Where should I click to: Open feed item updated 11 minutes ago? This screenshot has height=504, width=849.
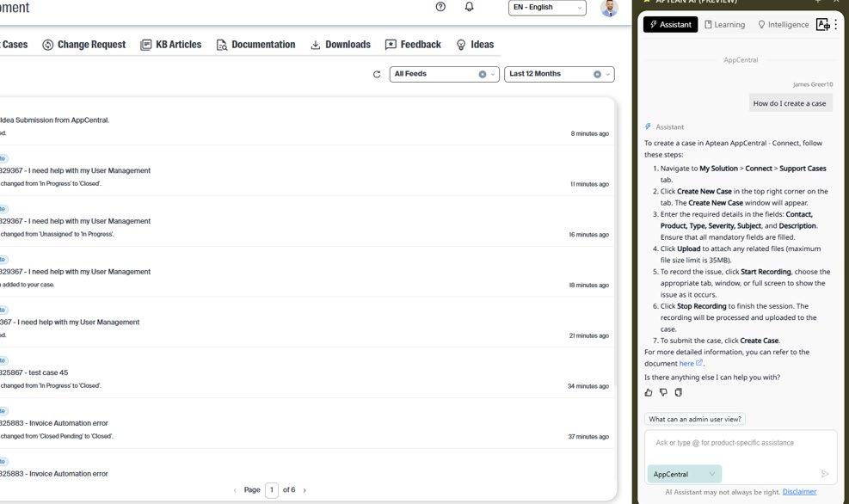pyautogui.click(x=306, y=171)
